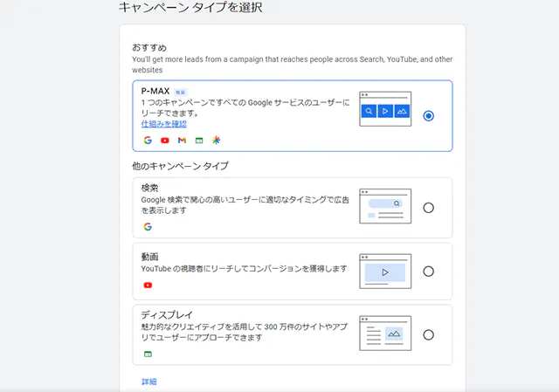Image resolution: width=559 pixels, height=392 pixels.
Task: Click the 他のキャンペーン タイプ heading
Action: click(181, 166)
